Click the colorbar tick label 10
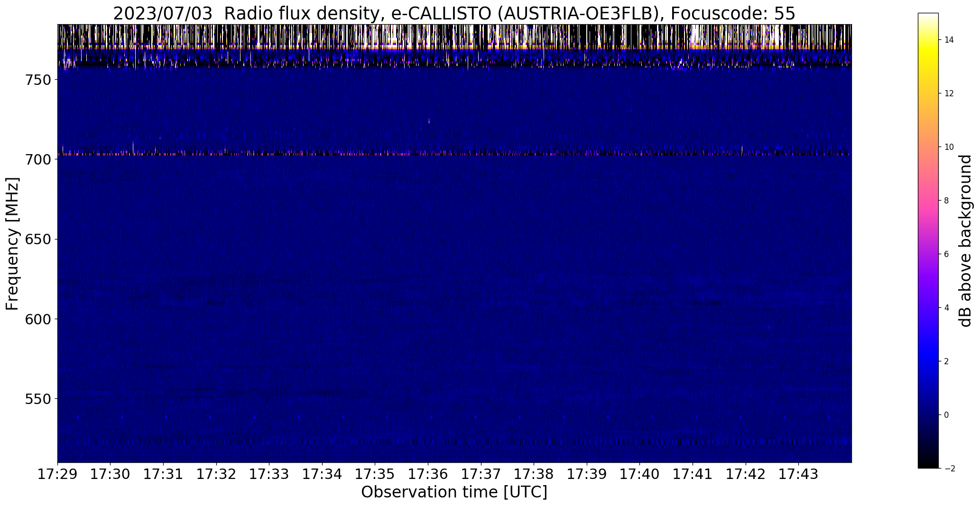 click(949, 147)
